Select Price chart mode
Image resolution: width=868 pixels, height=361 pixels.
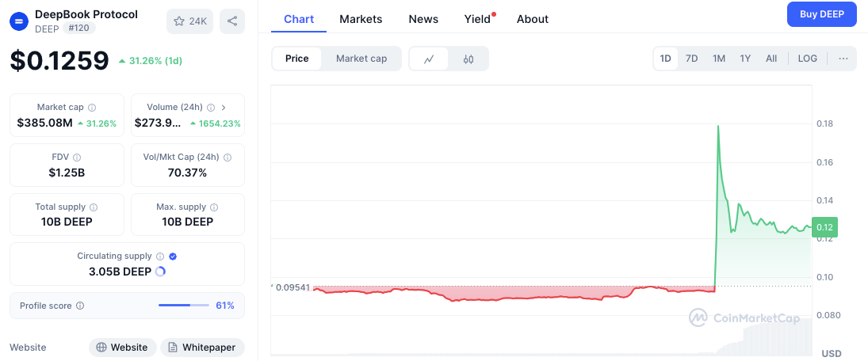[x=296, y=59]
